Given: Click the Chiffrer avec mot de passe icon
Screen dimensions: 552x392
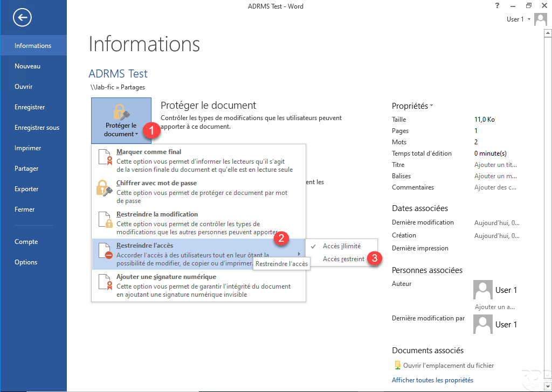Looking at the screenshot, I should tap(105, 188).
